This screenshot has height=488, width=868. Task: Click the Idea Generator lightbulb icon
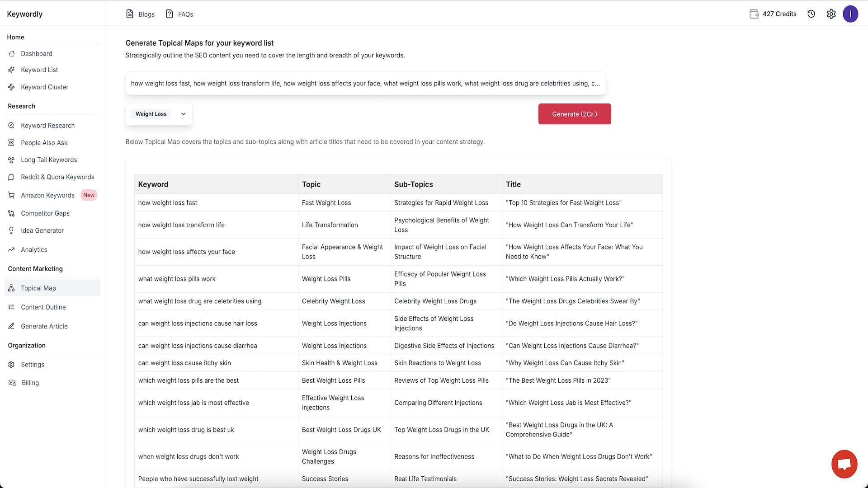[11, 230]
